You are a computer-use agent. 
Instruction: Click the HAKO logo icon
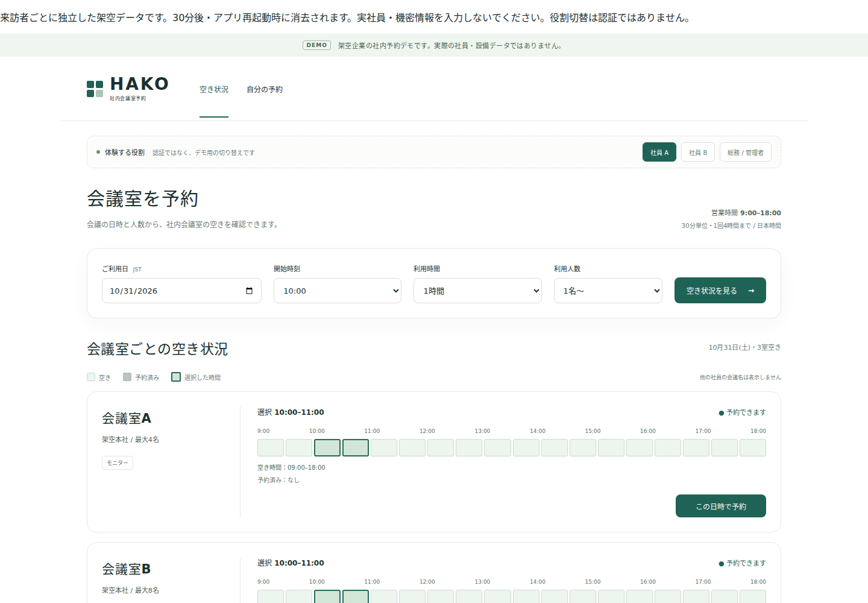pyautogui.click(x=95, y=89)
